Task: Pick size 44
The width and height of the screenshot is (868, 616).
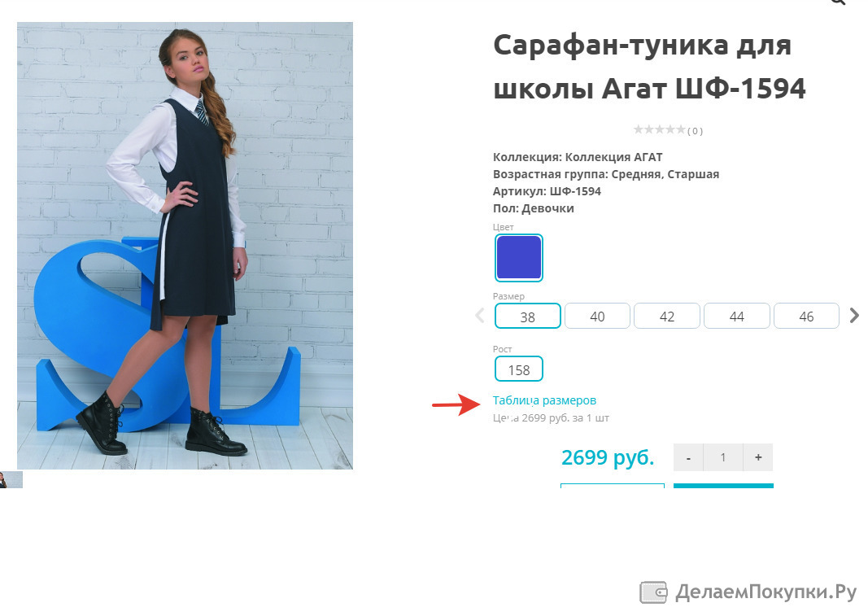Action: coord(737,316)
